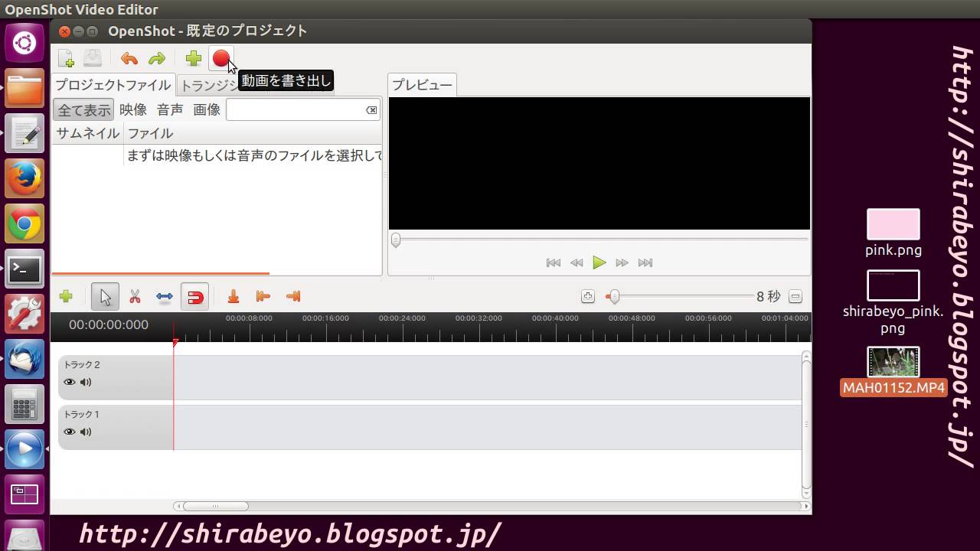Jump to next marker
This screenshot has height=551, width=980.
292,296
